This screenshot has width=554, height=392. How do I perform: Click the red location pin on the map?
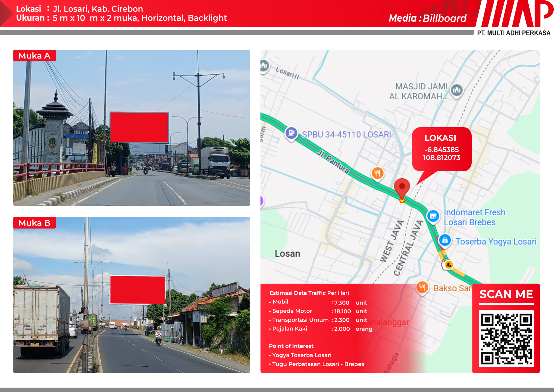(402, 190)
